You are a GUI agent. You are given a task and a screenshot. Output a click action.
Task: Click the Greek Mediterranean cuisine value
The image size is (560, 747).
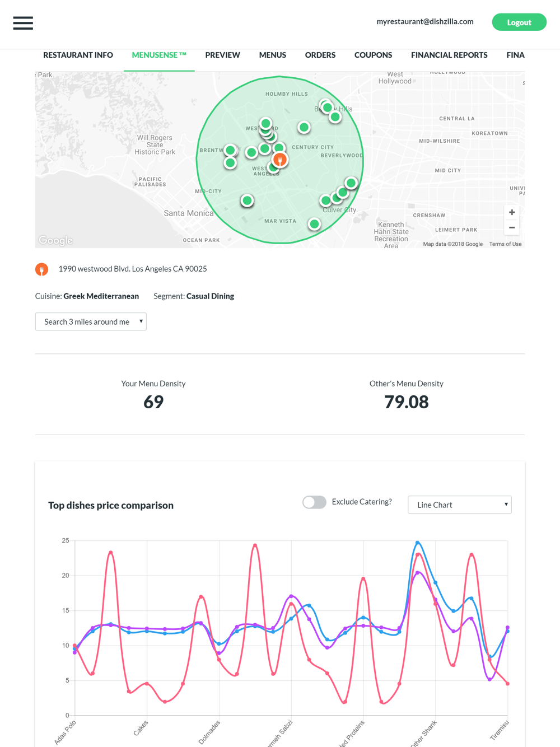tap(101, 296)
